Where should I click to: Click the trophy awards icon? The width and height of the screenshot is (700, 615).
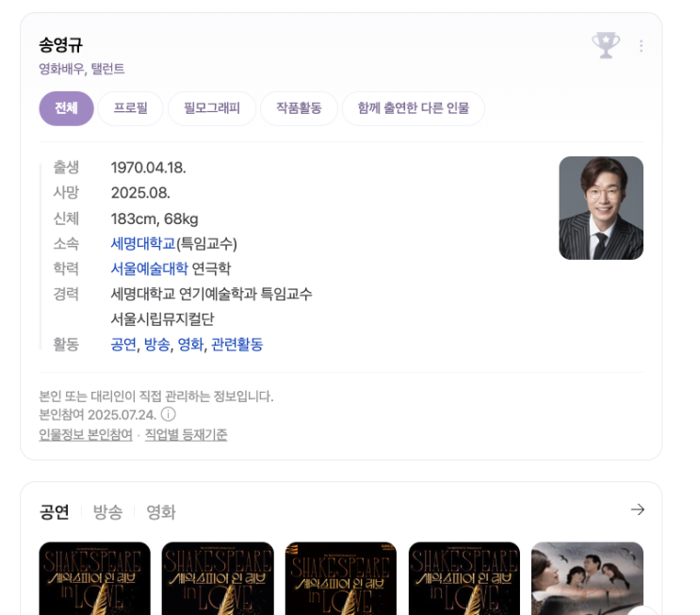pos(606,45)
